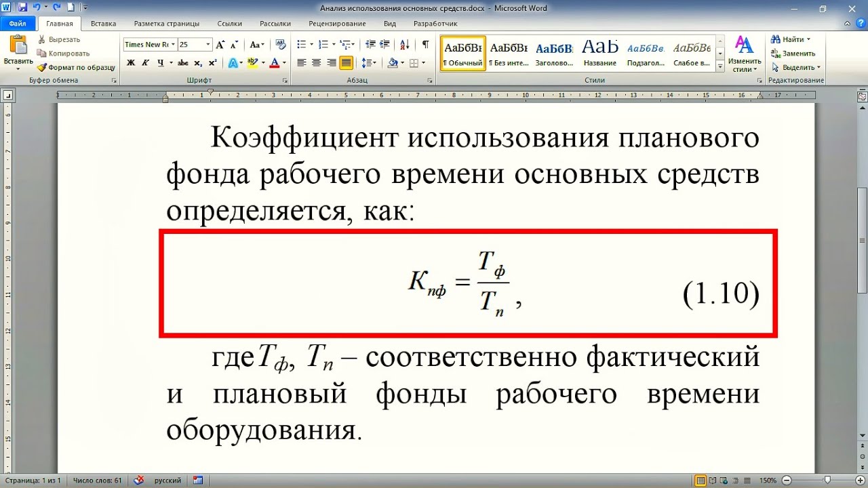The image size is (868, 488).
Task: Click the Число слов: 61 word count indicator
Action: click(97, 481)
